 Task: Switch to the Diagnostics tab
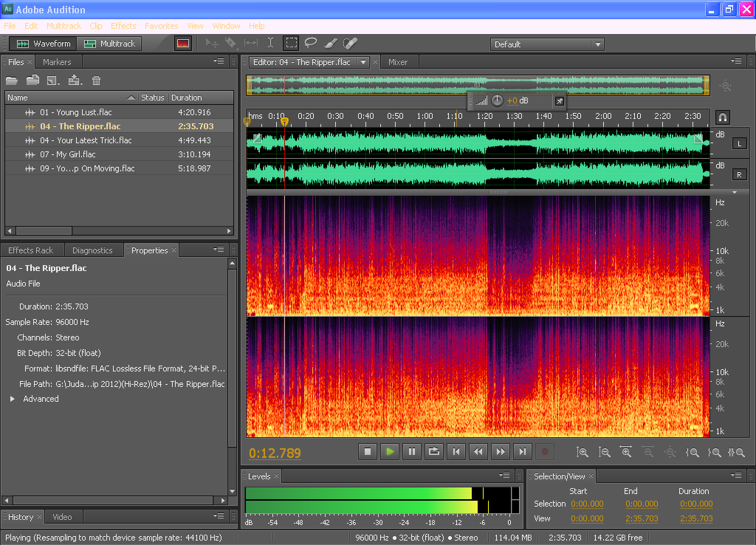92,250
